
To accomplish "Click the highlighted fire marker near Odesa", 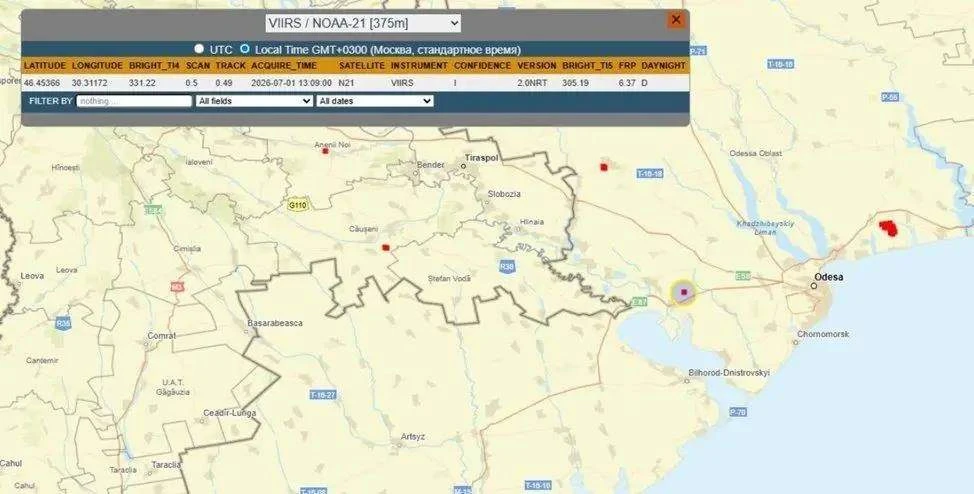I will [x=683, y=292].
